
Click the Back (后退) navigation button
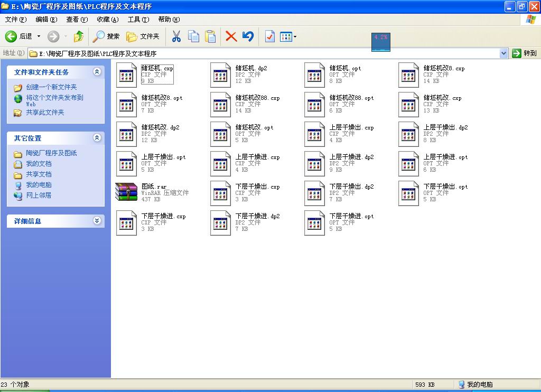click(x=19, y=36)
